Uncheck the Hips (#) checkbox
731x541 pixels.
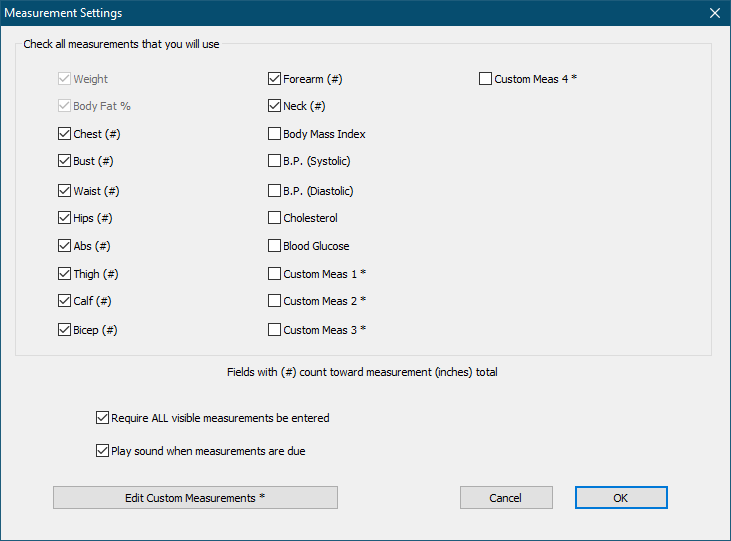(65, 218)
